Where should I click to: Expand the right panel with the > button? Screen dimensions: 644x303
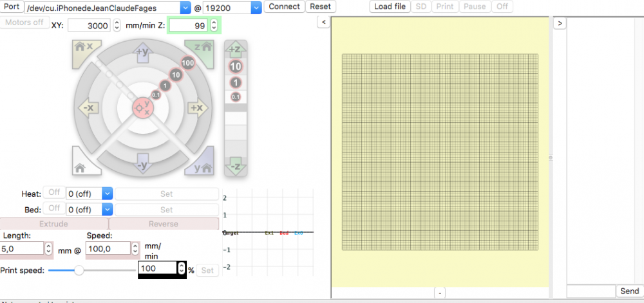tap(560, 23)
